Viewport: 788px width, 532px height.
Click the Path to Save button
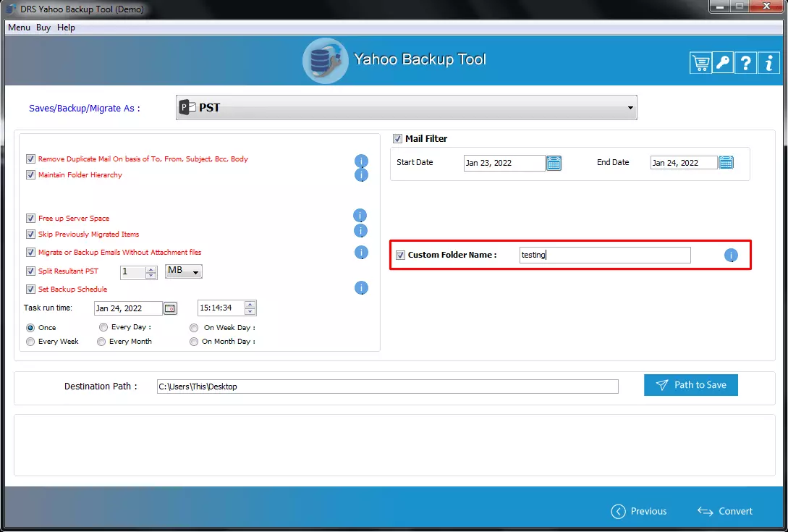click(691, 385)
